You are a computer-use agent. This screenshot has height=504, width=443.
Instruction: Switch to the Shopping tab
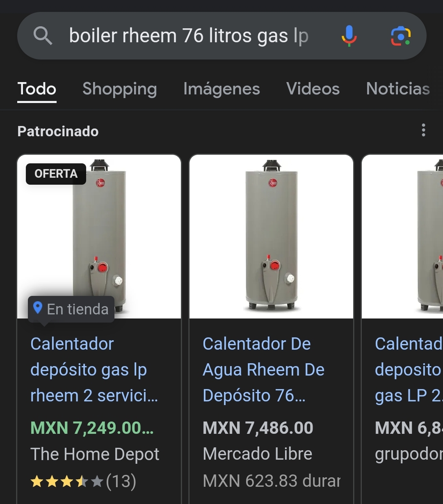pos(119,89)
